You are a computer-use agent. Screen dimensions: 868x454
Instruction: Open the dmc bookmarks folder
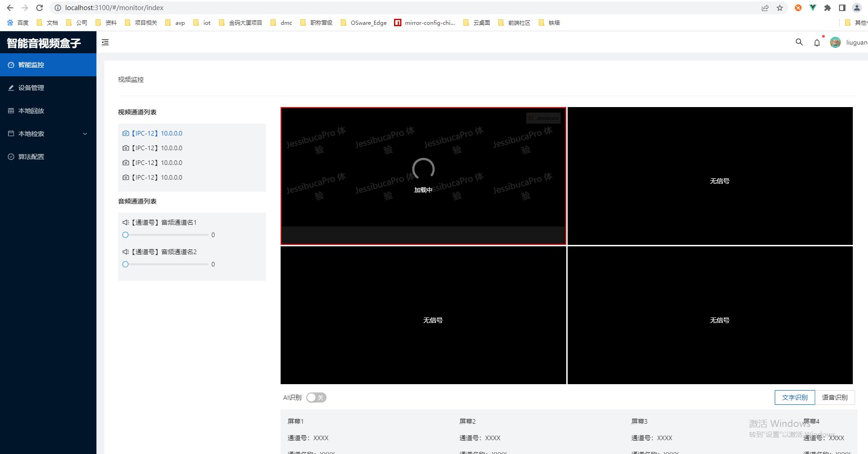click(282, 22)
